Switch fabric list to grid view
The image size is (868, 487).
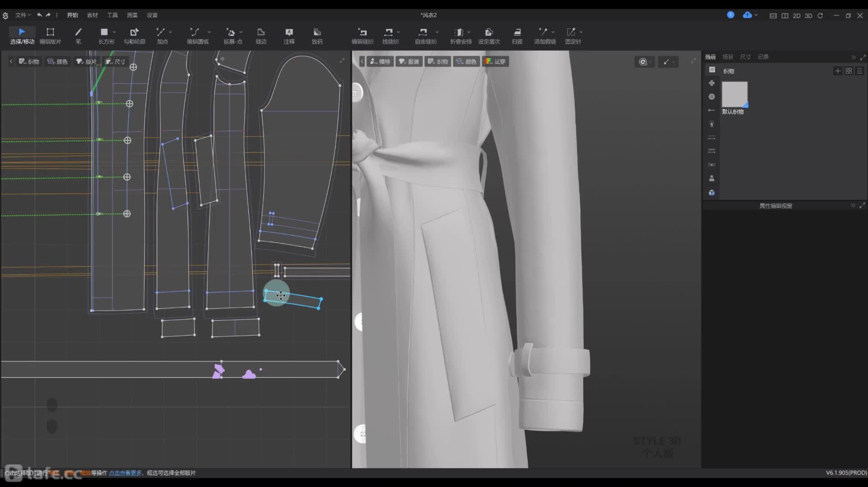point(849,71)
